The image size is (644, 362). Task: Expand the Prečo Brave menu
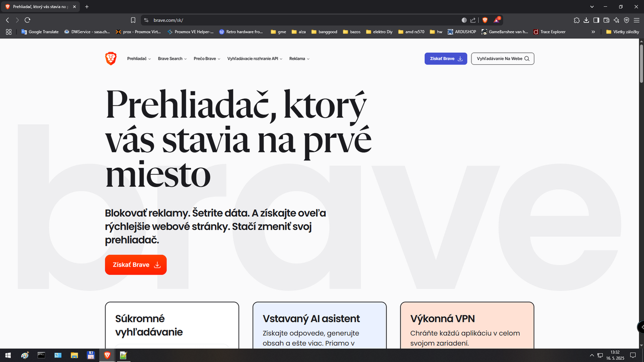(207, 59)
